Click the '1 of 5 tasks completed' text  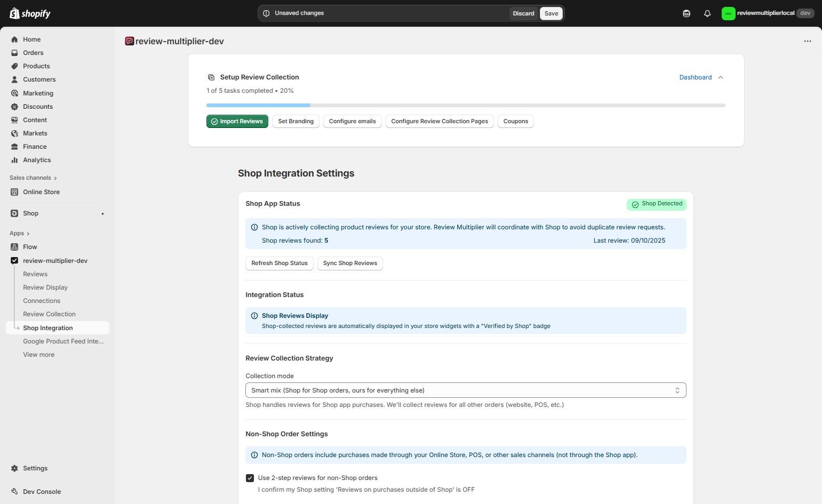(240, 91)
